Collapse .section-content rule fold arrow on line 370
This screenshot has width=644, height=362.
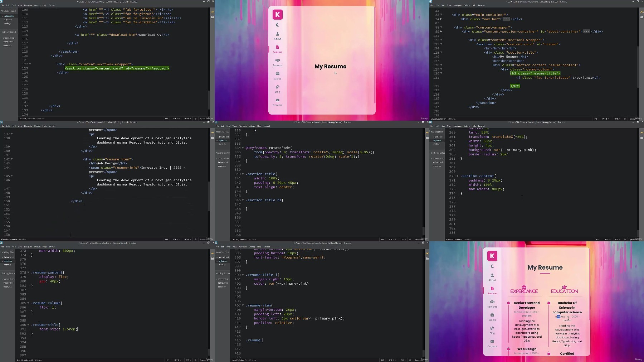coord(458,176)
